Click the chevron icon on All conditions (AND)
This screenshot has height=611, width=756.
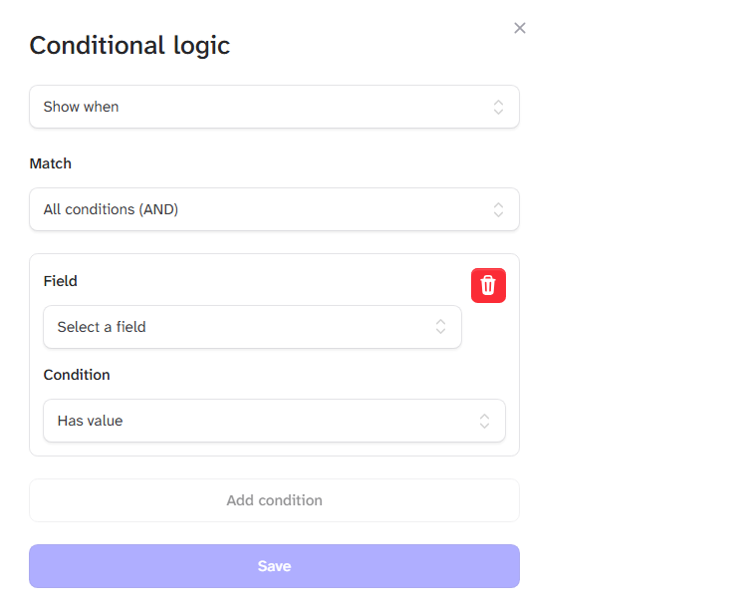(x=498, y=209)
